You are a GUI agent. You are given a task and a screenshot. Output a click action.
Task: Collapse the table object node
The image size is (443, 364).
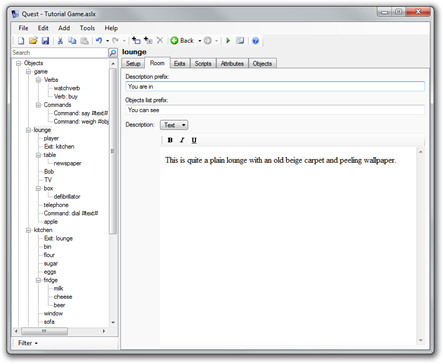[x=39, y=155]
